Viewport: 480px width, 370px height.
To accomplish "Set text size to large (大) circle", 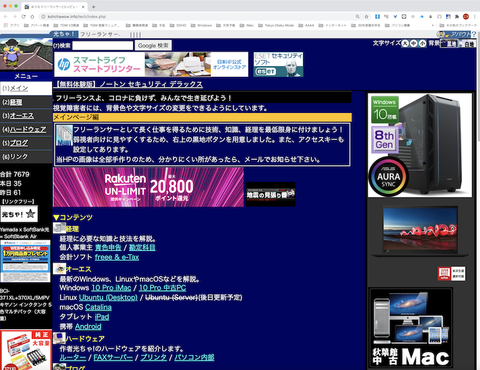I will [405, 43].
